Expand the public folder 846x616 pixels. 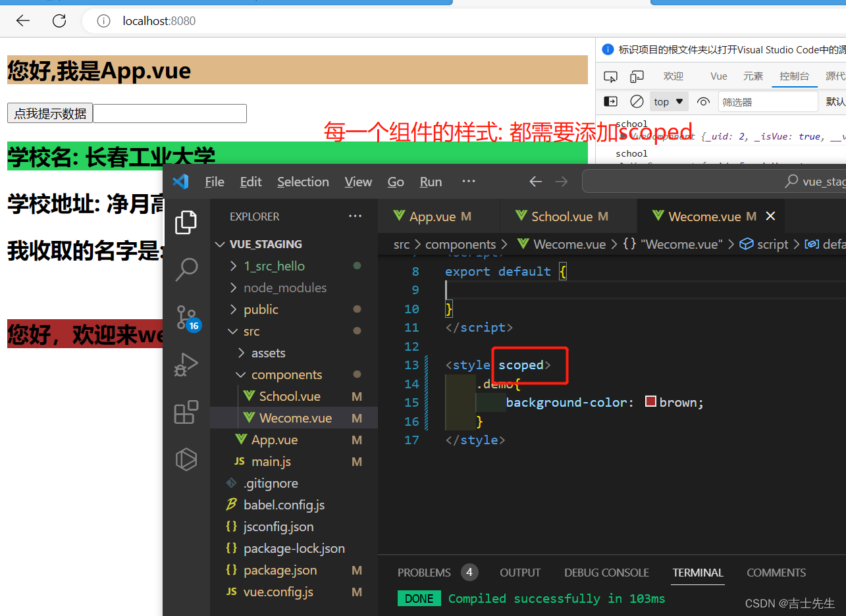click(294, 309)
